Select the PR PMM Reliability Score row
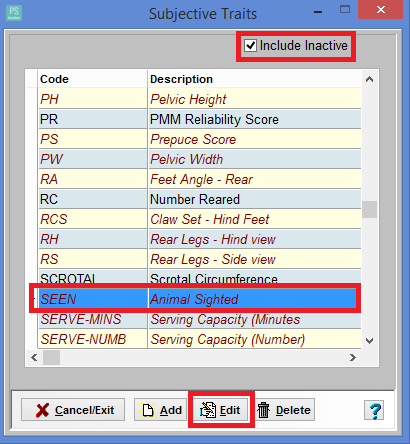Viewport: 410px width, 444px height. coord(200,119)
